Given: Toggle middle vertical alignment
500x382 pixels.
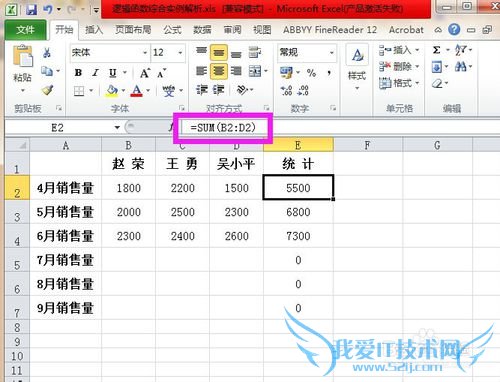Looking at the screenshot, I should [x=219, y=53].
